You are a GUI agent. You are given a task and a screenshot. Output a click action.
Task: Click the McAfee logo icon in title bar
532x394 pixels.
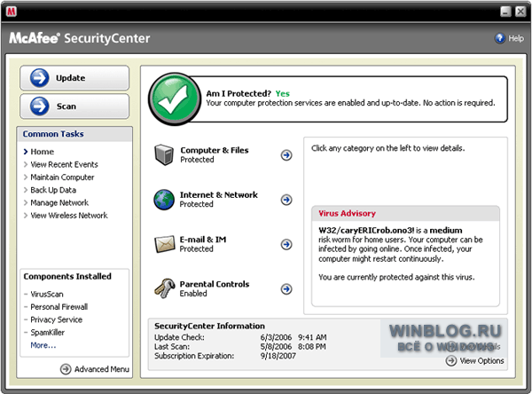tap(12, 12)
